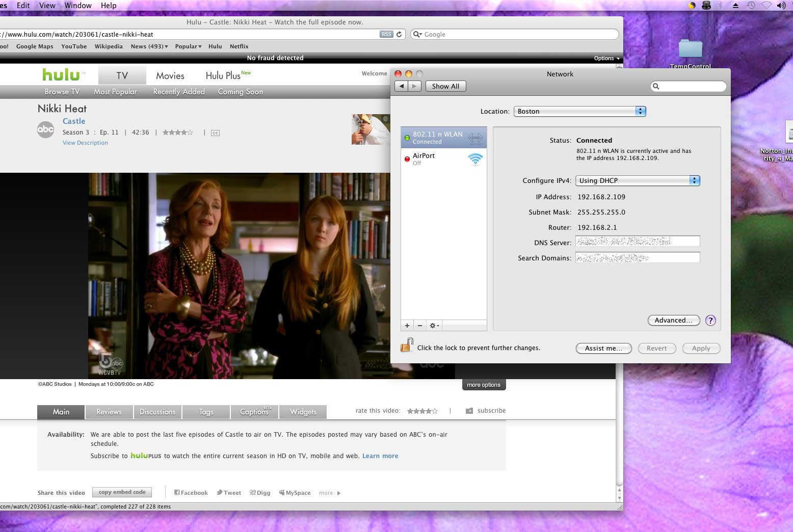Click the Assist me... button

(x=603, y=348)
